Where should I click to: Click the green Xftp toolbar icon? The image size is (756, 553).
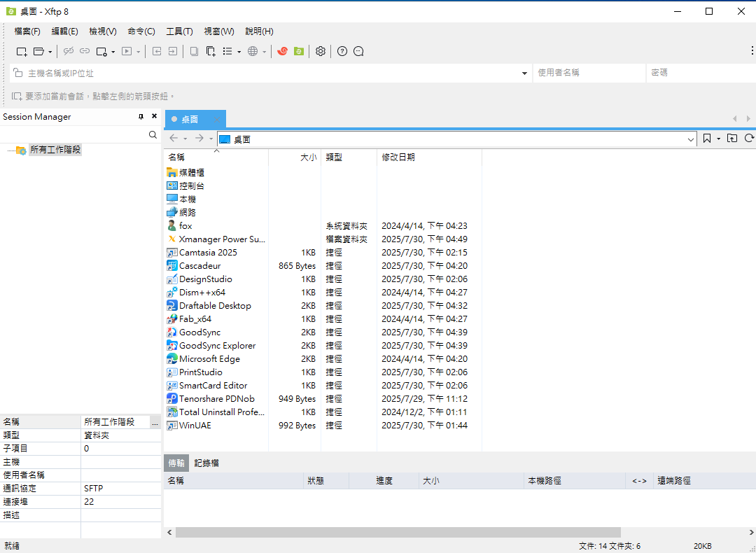(299, 51)
